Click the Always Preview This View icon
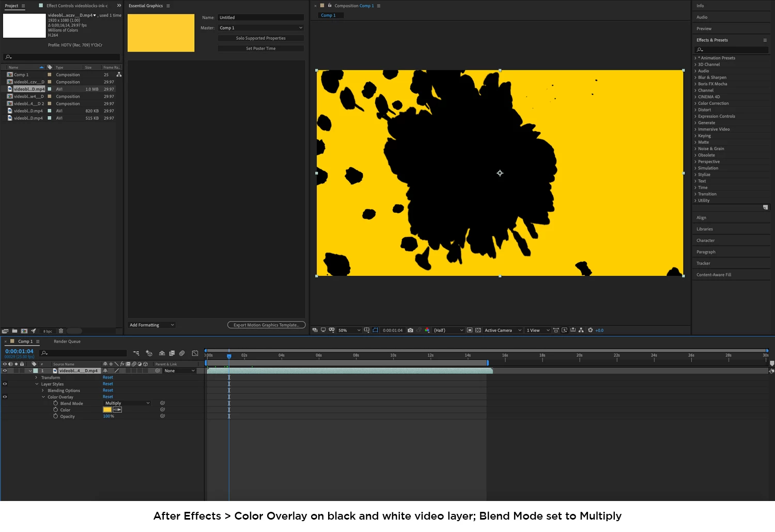 point(315,330)
